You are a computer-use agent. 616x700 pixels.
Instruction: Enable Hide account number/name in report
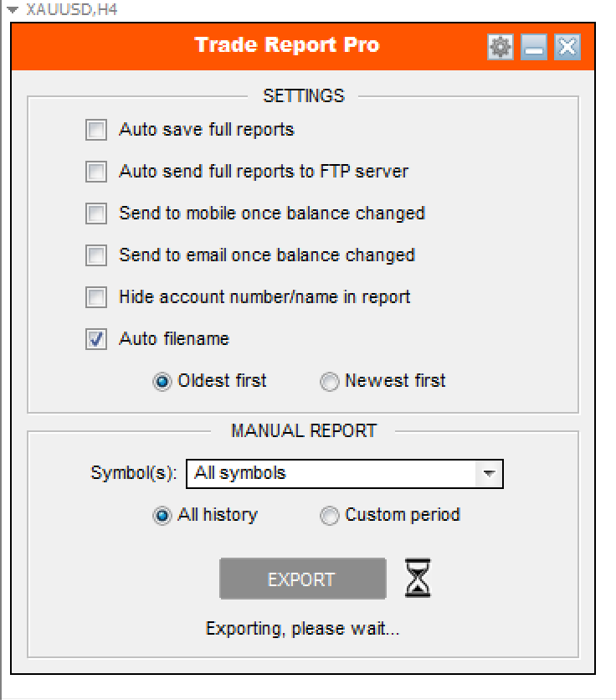pyautogui.click(x=97, y=297)
